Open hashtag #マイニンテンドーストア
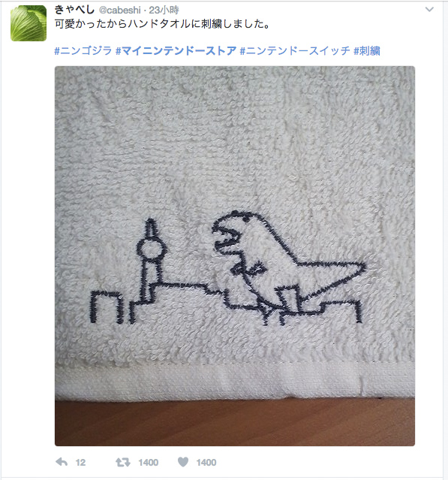This screenshot has width=448, height=480. pos(176,50)
